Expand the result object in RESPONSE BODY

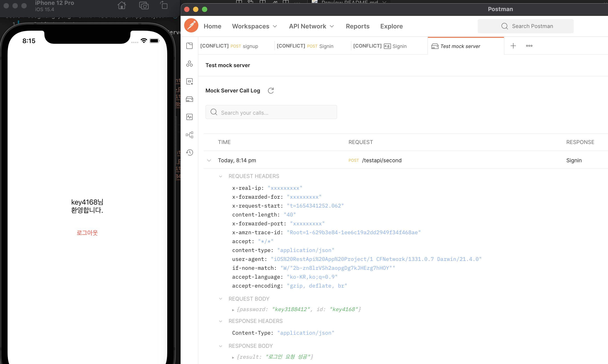[x=233, y=357]
